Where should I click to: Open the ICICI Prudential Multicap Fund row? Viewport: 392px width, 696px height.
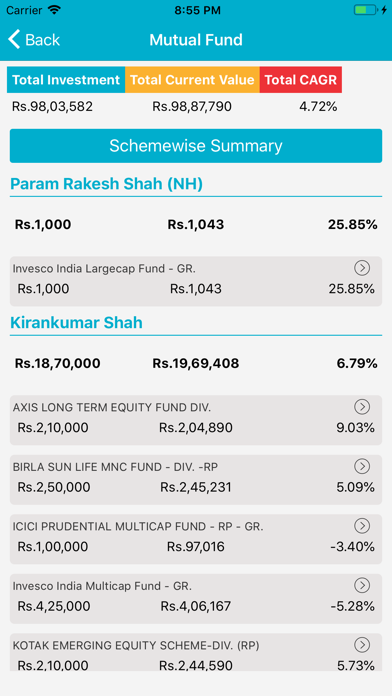click(196, 539)
